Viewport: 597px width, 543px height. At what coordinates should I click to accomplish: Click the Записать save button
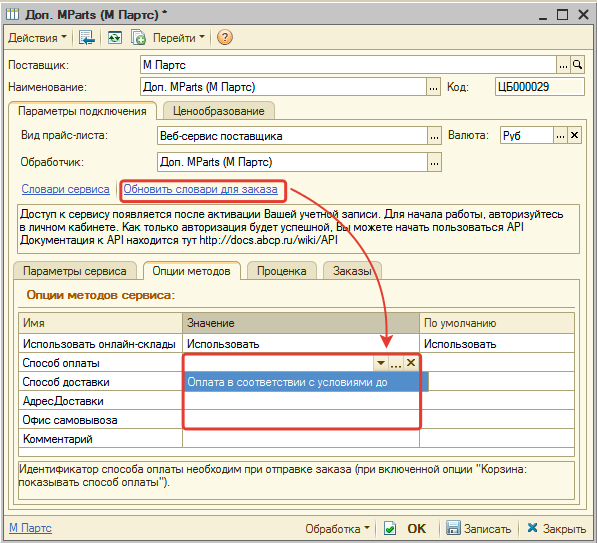[x=479, y=529]
